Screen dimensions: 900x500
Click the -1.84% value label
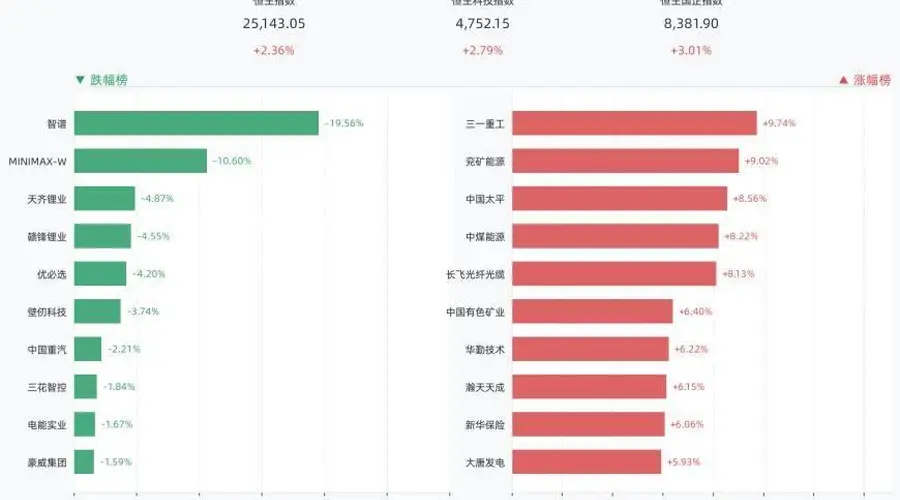(119, 386)
